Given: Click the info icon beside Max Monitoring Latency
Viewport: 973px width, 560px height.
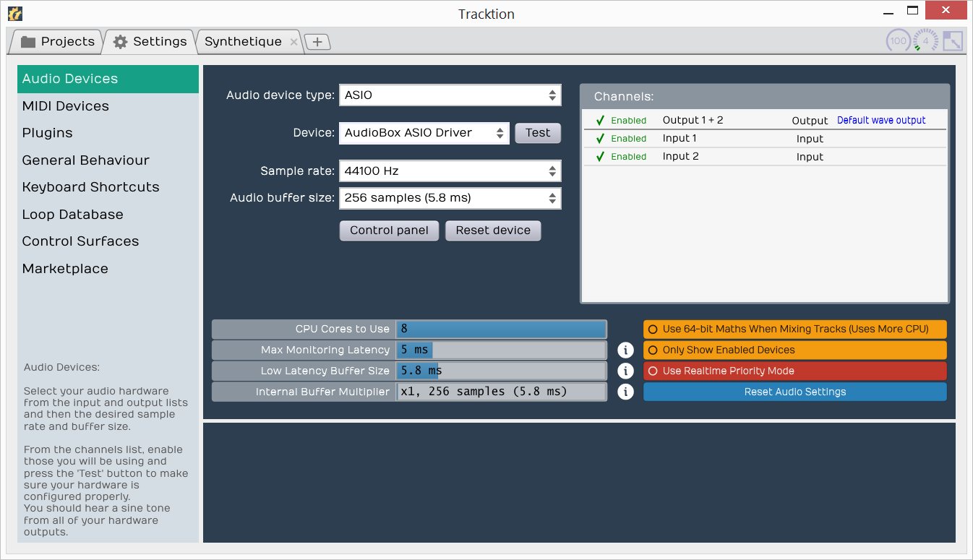Looking at the screenshot, I should click(625, 350).
